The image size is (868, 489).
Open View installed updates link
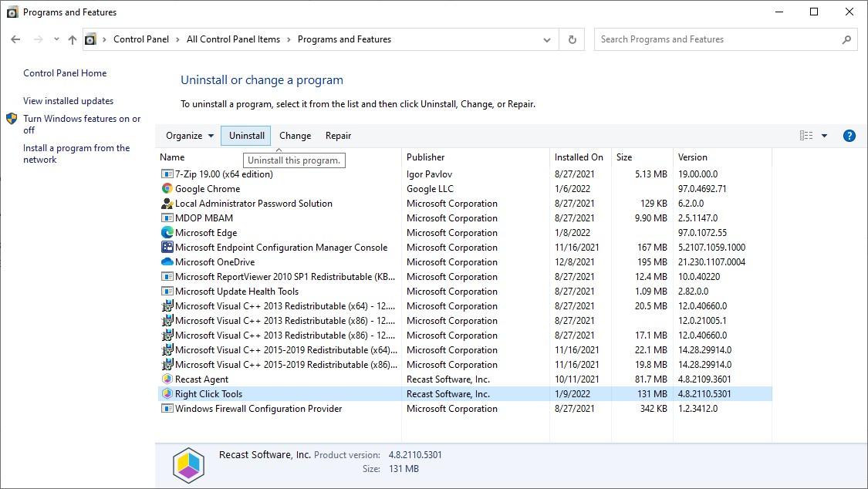68,101
